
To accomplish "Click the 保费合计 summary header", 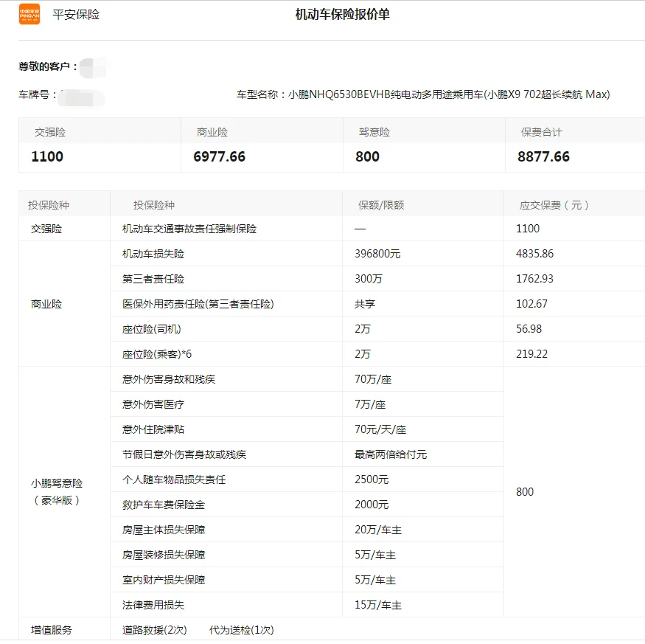I will (x=541, y=132).
